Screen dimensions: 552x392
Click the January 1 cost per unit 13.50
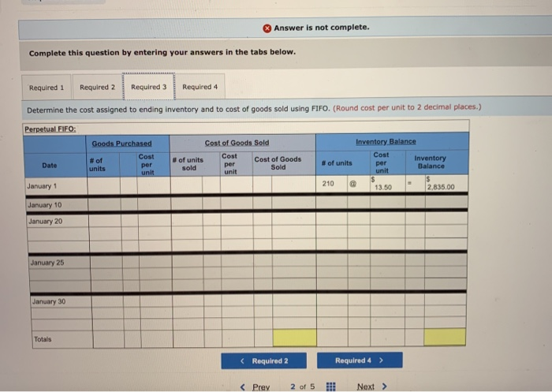[x=383, y=188]
